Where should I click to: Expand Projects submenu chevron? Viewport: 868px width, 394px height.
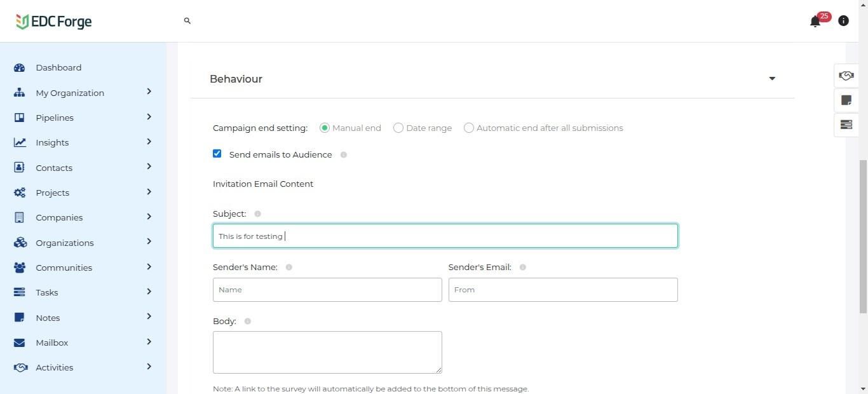point(149,192)
